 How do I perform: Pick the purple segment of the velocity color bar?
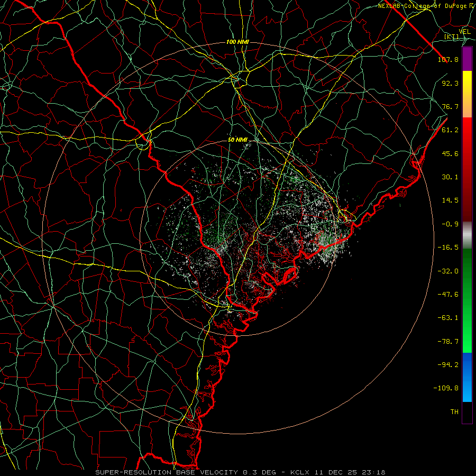point(467,59)
